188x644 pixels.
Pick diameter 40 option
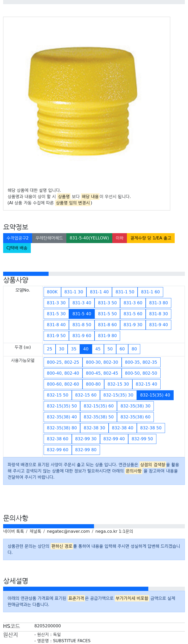[x=86, y=349]
